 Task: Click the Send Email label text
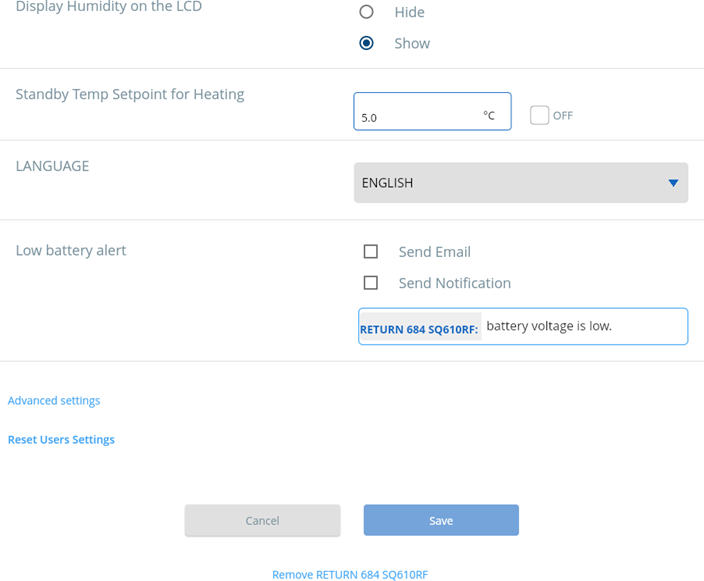click(434, 252)
